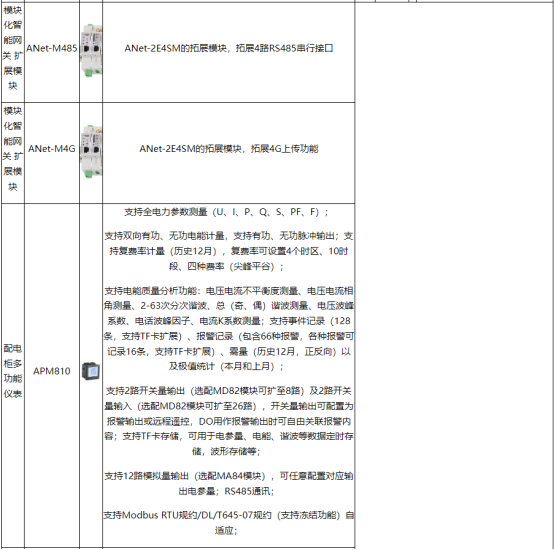Click the line mentioning 2-63次分次谐波
Screen dimensions: 554x550
tap(229, 306)
